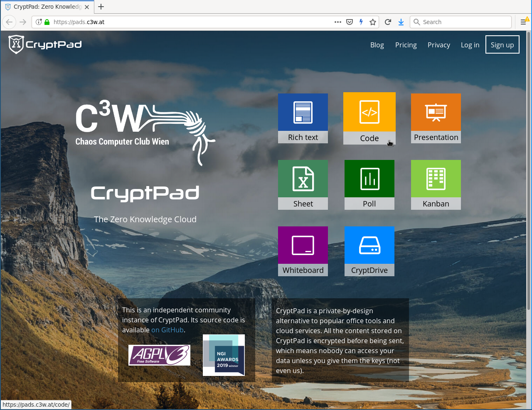The width and height of the screenshot is (532, 410).
Task: Open the Pricing page
Action: 406,45
